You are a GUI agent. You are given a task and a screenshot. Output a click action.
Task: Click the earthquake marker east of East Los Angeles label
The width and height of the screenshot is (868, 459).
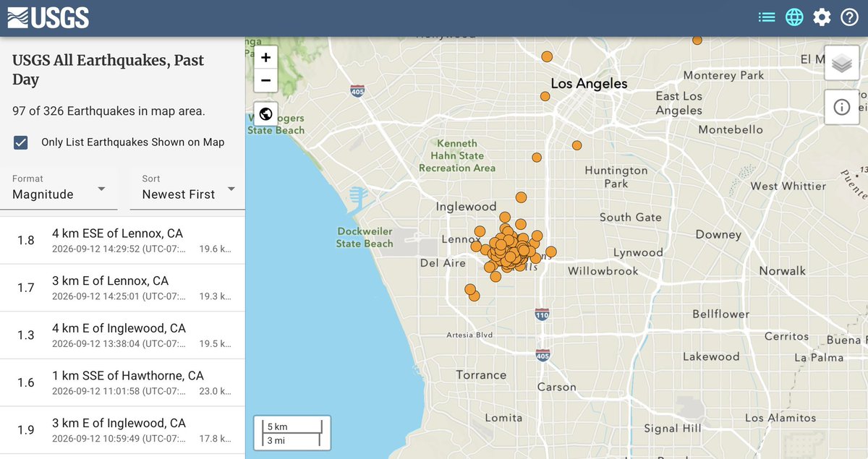[x=697, y=40]
